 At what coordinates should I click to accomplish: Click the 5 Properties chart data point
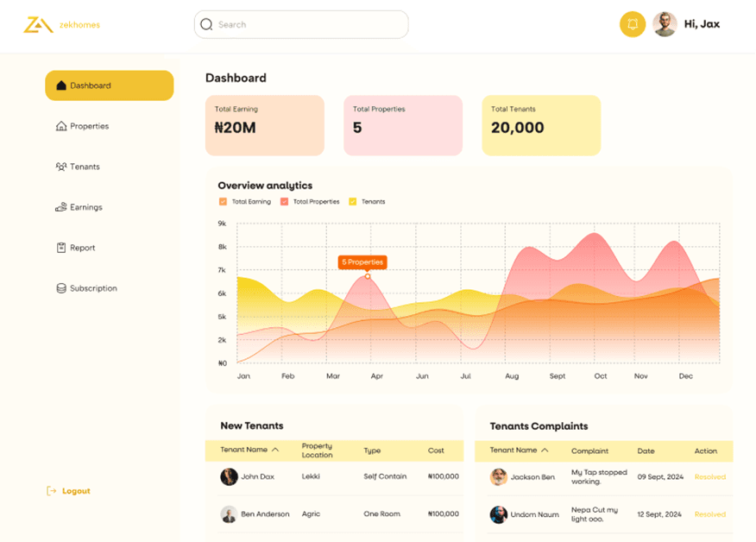(x=368, y=276)
